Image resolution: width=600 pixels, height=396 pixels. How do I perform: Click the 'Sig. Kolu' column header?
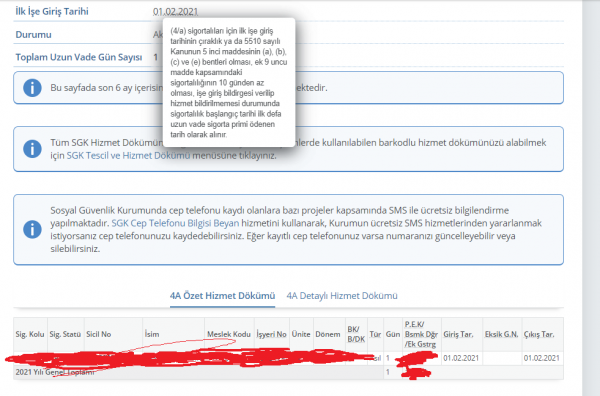[x=30, y=334]
